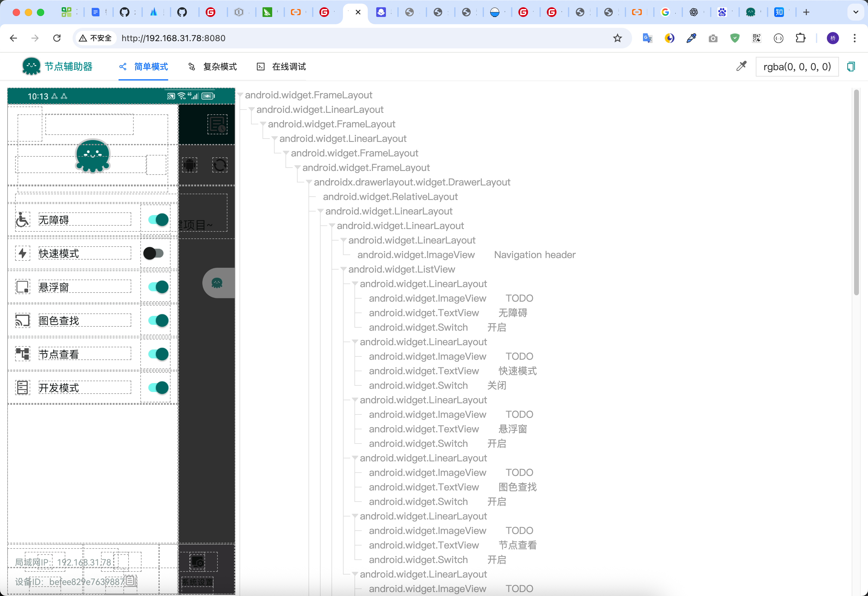This screenshot has height=596, width=868.
Task: Reload the page in the browser
Action: (x=57, y=38)
